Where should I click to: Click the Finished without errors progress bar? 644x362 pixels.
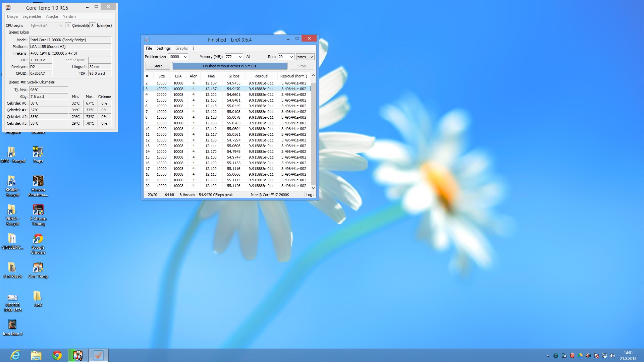pyautogui.click(x=230, y=66)
